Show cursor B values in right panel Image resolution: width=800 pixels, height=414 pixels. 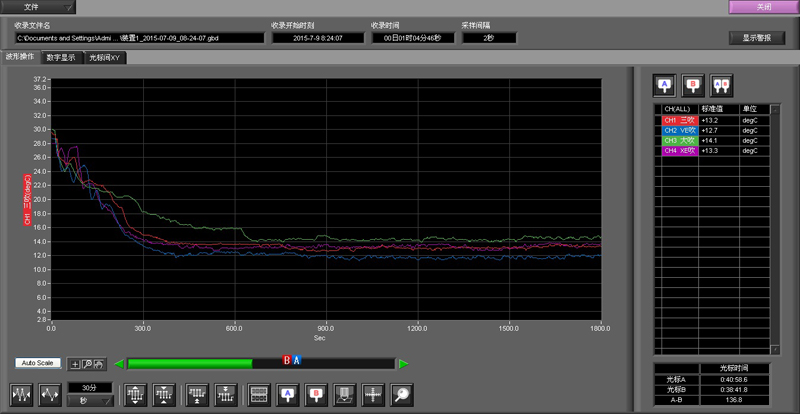coord(693,85)
